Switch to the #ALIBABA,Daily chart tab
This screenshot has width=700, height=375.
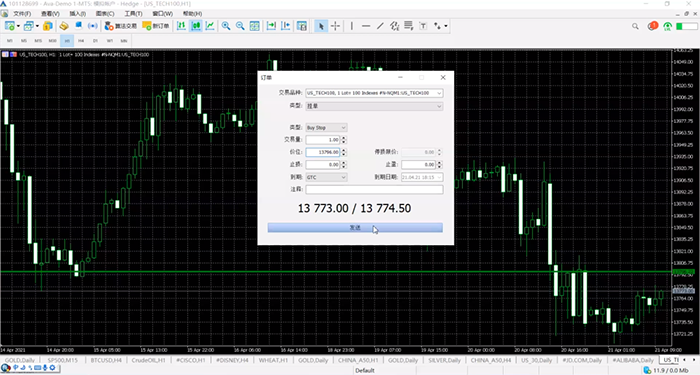point(633,360)
